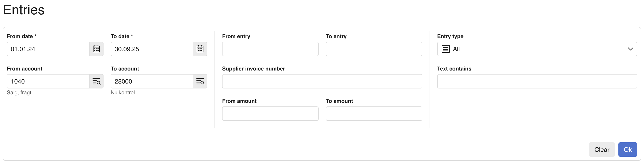The height and width of the screenshot is (163, 644).
Task: Click the list icon in Entry type
Action: [446, 49]
